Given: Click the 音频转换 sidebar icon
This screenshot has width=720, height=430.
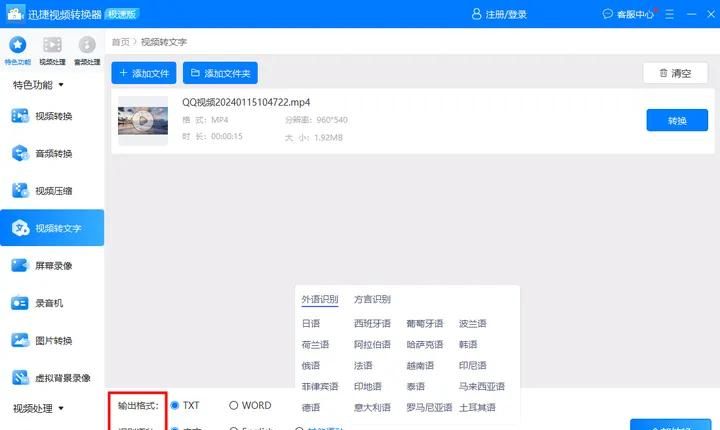Looking at the screenshot, I should [x=20, y=153].
